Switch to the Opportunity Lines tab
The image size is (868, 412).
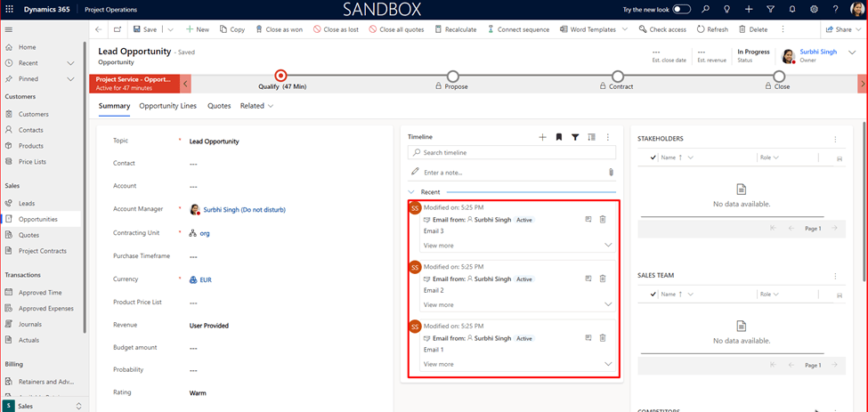coord(167,106)
